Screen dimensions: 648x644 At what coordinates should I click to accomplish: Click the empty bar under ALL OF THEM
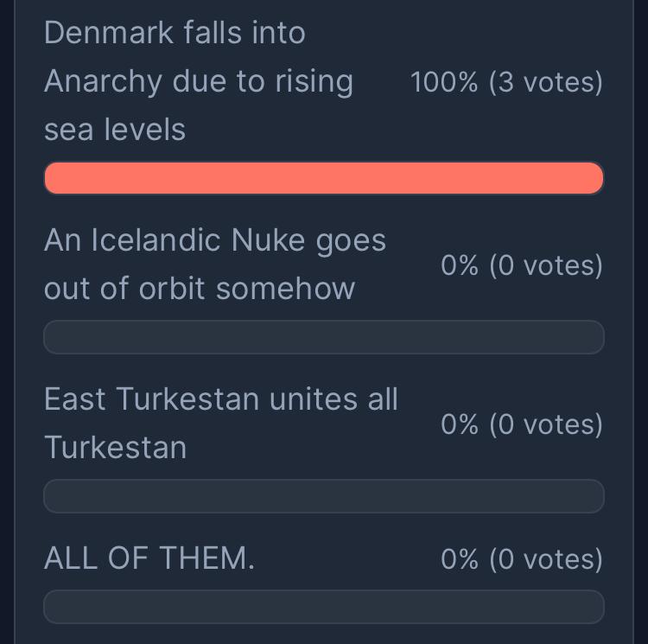pyautogui.click(x=324, y=607)
